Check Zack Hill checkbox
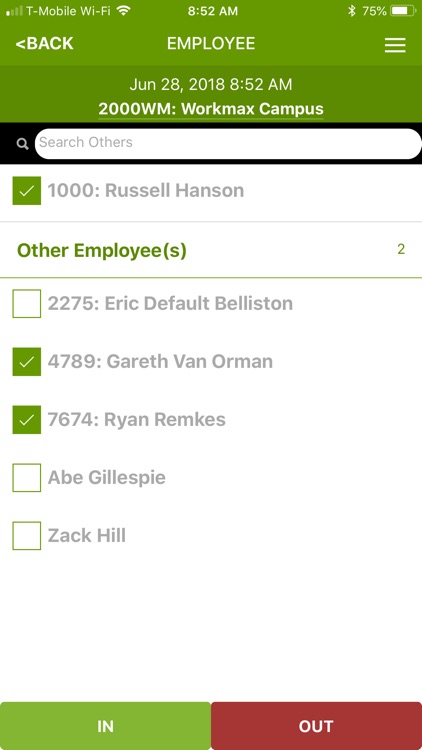 [27, 535]
